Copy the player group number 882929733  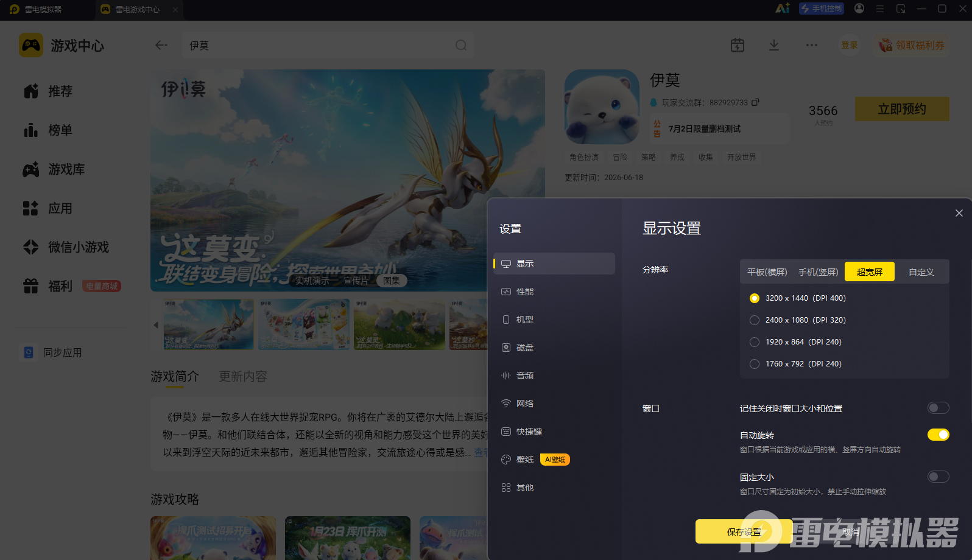click(755, 102)
